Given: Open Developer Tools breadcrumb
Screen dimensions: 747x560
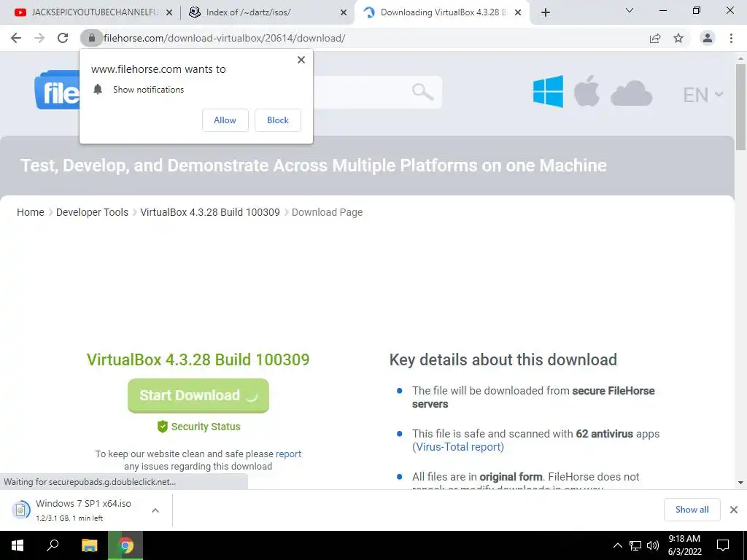Looking at the screenshot, I should point(92,212).
